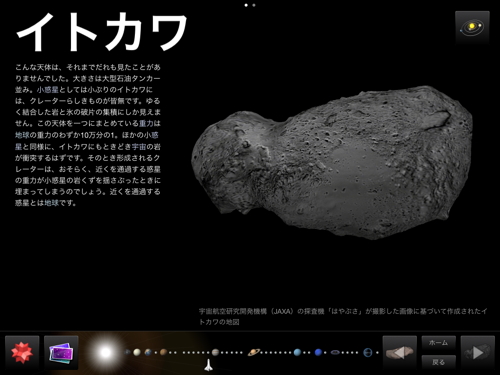This screenshot has height=375, width=500.
Task: Select the Sun in the navigation bar
Action: pyautogui.click(x=106, y=352)
